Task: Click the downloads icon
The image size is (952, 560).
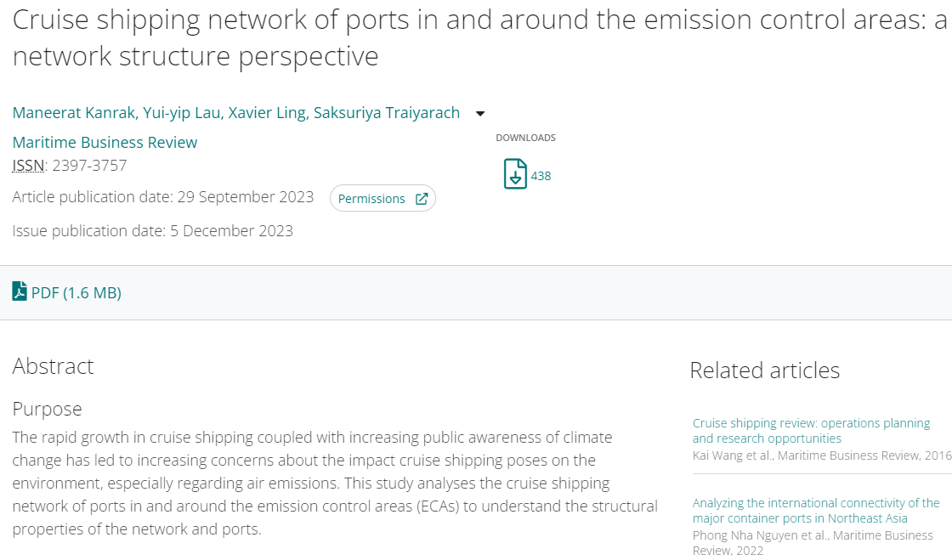Action: (x=515, y=174)
